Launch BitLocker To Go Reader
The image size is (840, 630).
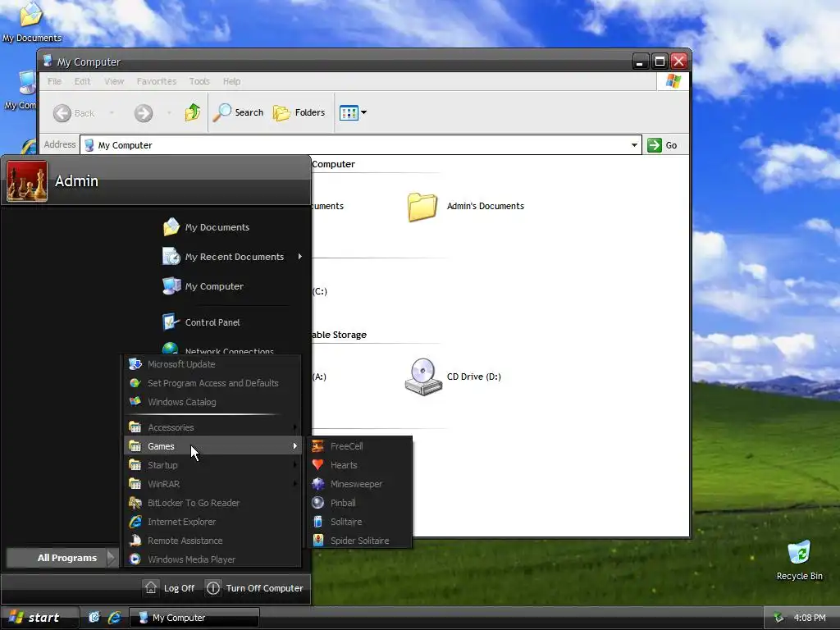[212, 503]
